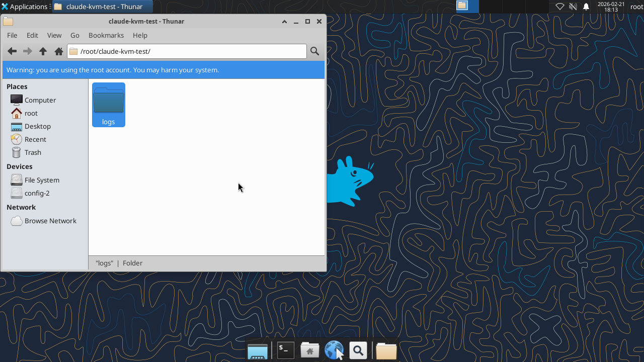Screen dimensions: 644x362
Task: Go to parent folder with up arrow
Action: 43,51
